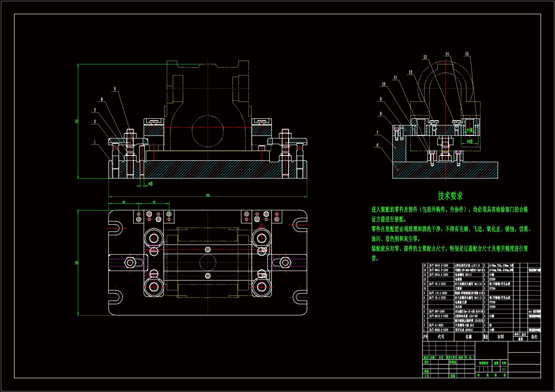Click the 技术要求 heading text
This screenshot has height=392, width=555.
click(450, 196)
